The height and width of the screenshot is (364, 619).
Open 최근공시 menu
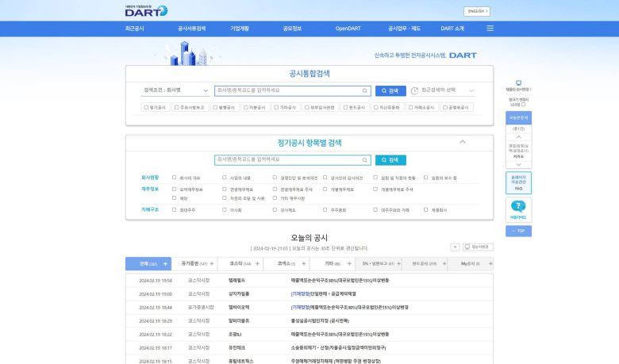pyautogui.click(x=135, y=29)
